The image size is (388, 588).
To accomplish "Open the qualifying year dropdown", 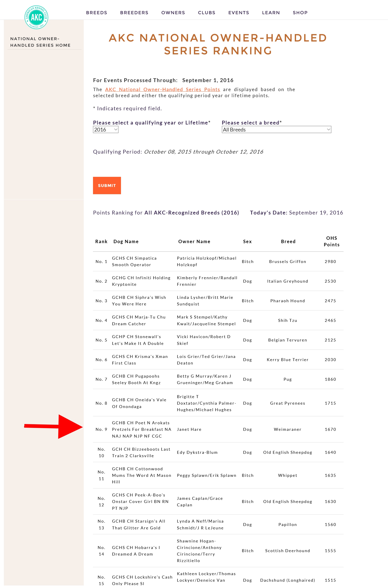I will pos(106,129).
